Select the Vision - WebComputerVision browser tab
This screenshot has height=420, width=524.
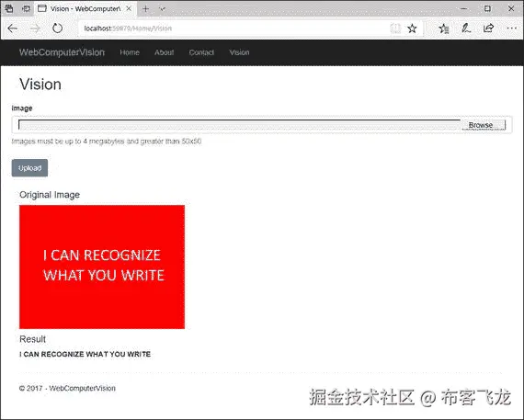(x=85, y=8)
